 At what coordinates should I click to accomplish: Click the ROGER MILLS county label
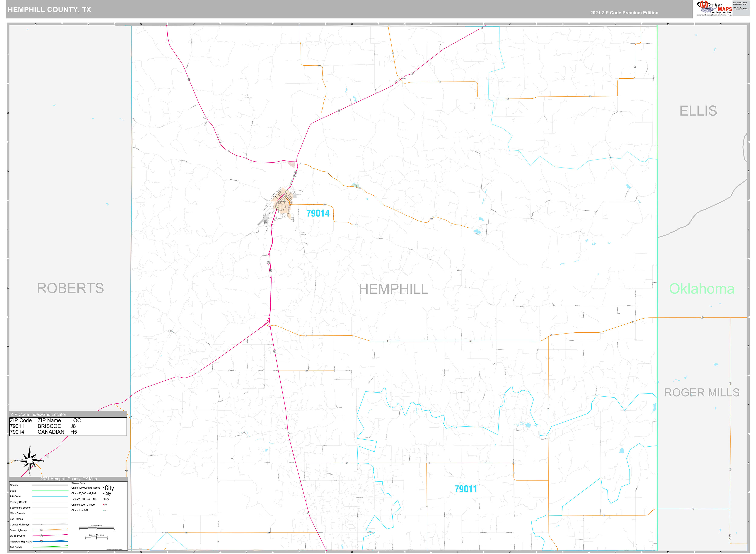702,392
